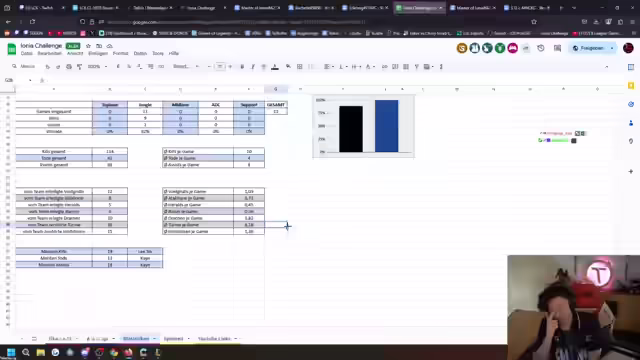Open the Keep notes side panel icon

[x=631, y=85]
